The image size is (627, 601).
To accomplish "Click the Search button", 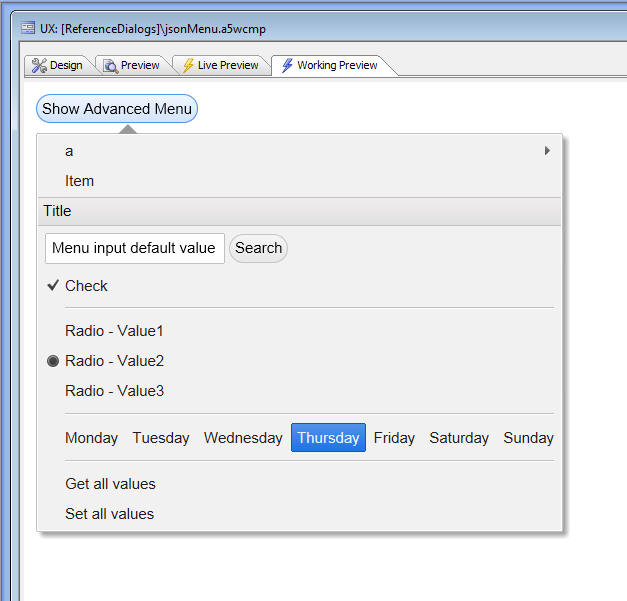I will (x=258, y=248).
